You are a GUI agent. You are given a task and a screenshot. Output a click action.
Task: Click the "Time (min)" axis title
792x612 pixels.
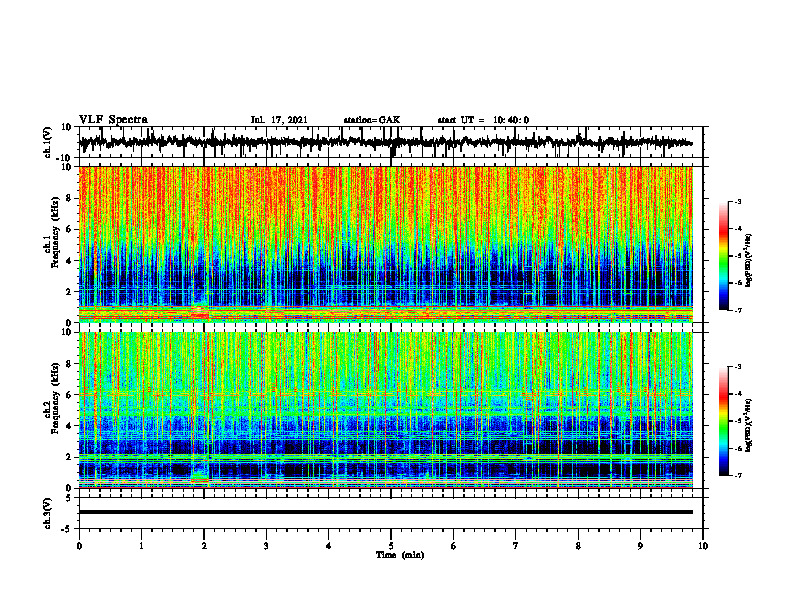point(400,555)
